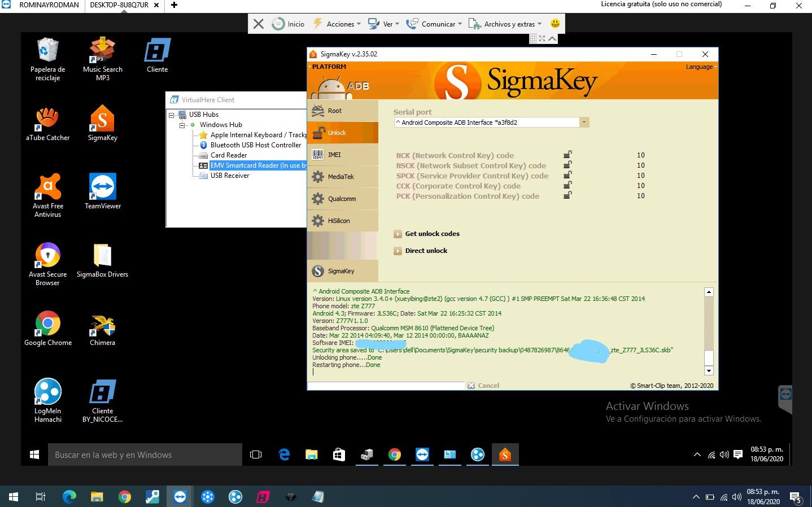Open the MediaTek platform tab

point(343,177)
